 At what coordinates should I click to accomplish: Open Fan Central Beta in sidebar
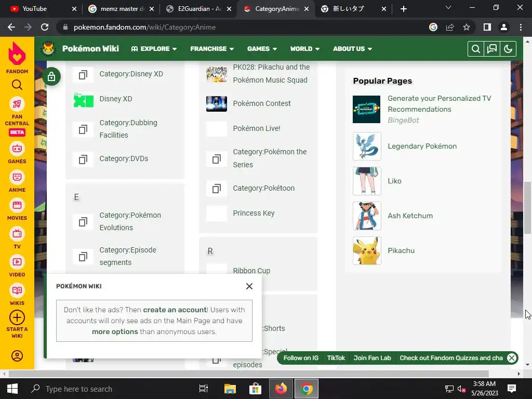point(17,116)
